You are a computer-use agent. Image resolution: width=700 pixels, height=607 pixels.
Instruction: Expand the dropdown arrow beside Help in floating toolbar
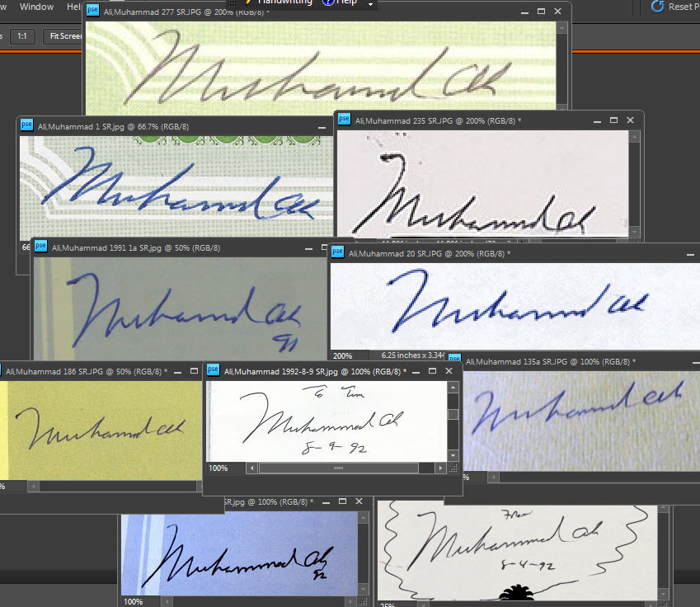[370, 3]
